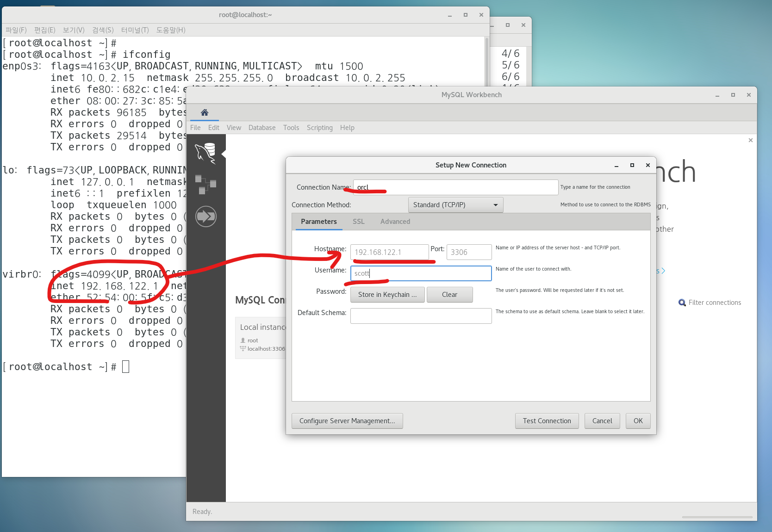Screen dimensions: 772x532
Task: Open the Local instance connection tile
Action: (261, 338)
